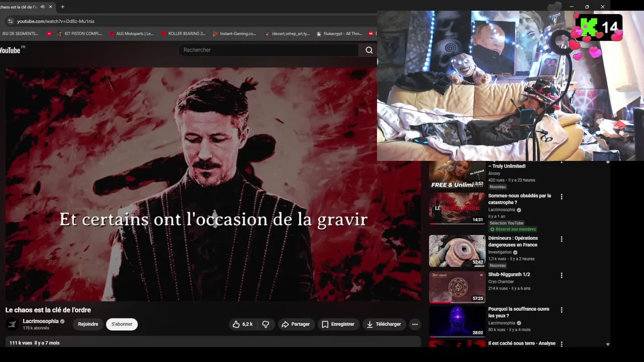Click the S'abonner button
This screenshot has width=644, height=362.
pos(122,324)
